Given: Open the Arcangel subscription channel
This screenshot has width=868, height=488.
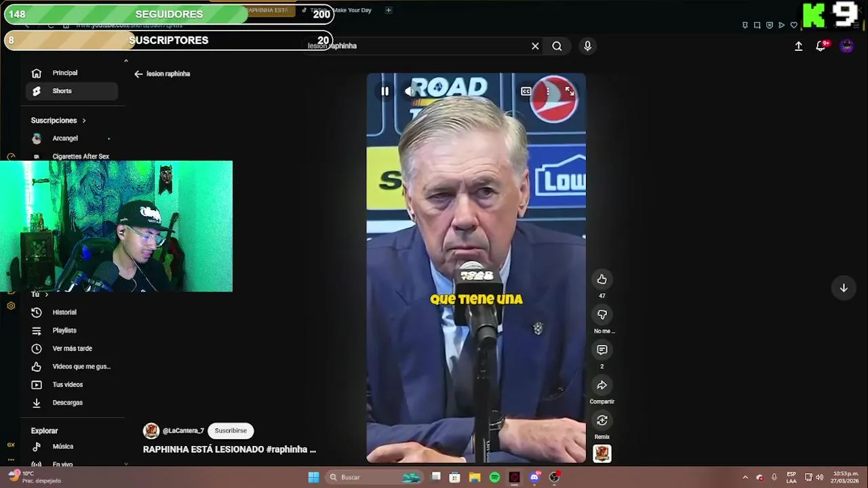Looking at the screenshot, I should (x=72, y=138).
